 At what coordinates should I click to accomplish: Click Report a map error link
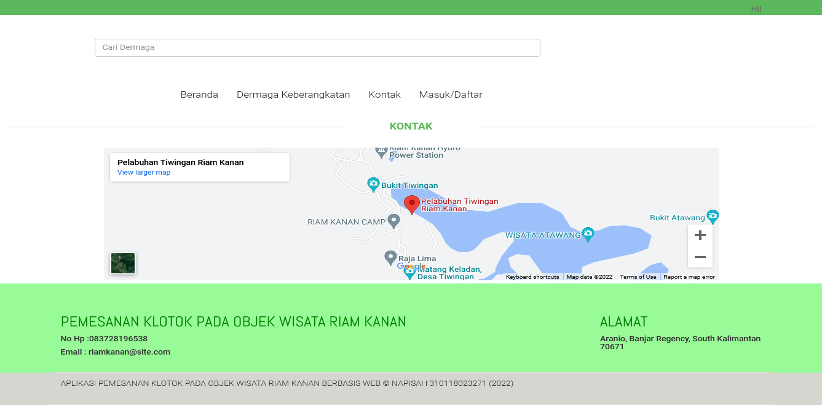[x=689, y=277]
